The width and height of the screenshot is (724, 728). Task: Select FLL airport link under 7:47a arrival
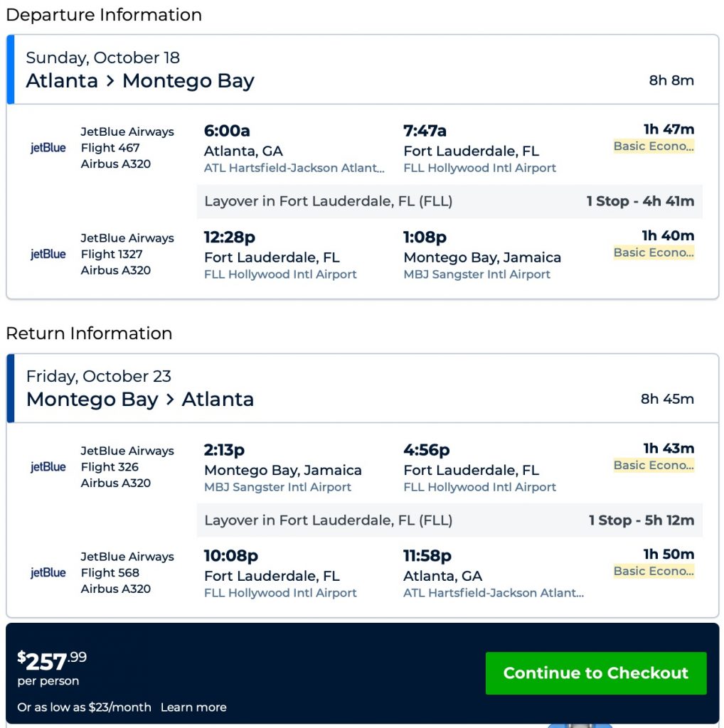click(480, 168)
